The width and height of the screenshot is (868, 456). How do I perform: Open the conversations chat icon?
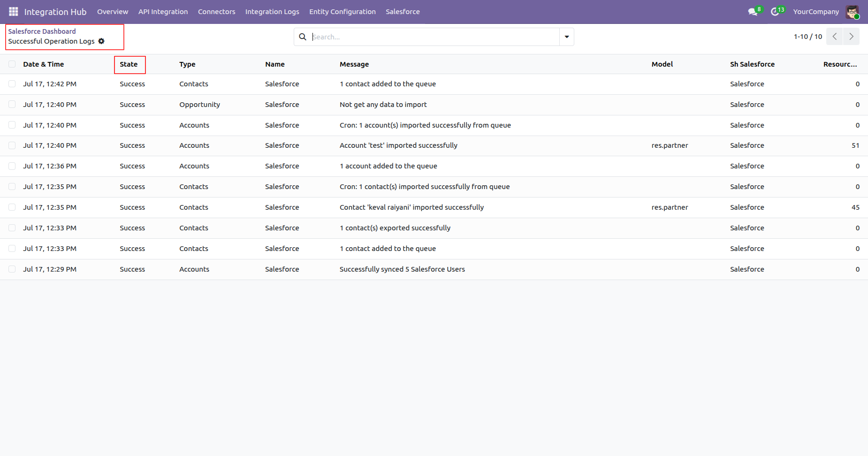[753, 12]
